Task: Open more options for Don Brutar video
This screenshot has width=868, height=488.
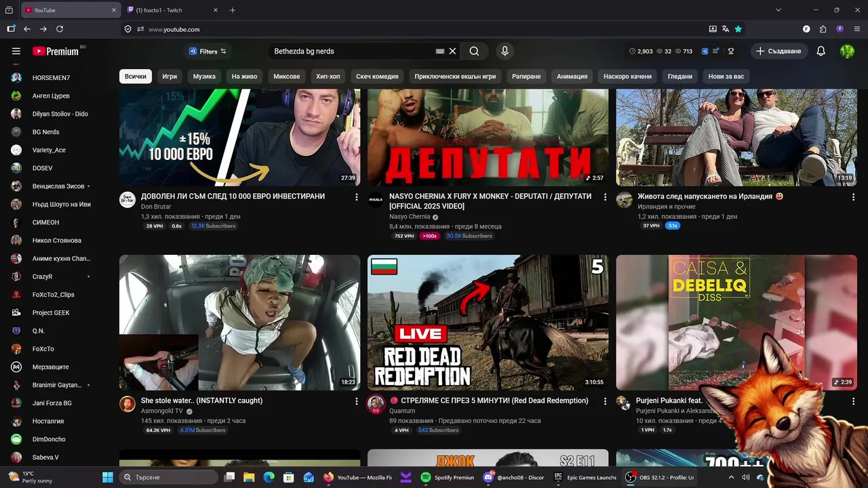Action: 357,197
